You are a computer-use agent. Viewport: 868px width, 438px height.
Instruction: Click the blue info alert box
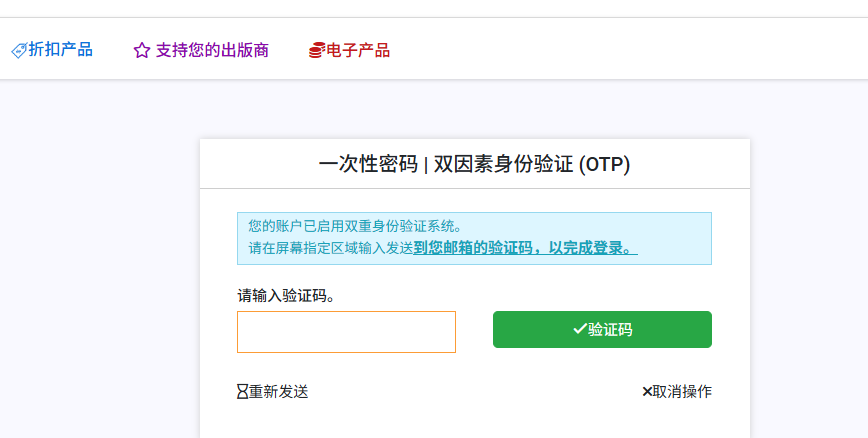pos(474,238)
